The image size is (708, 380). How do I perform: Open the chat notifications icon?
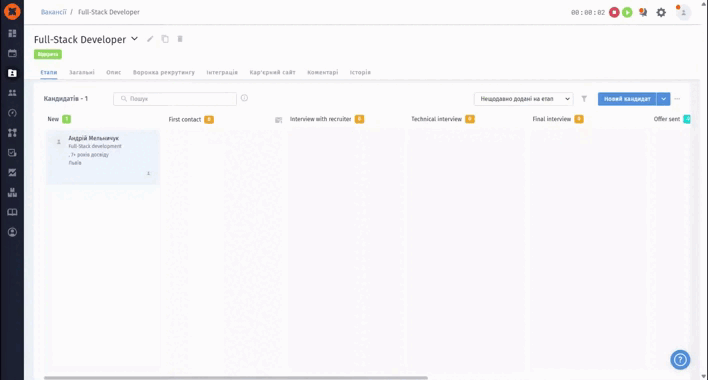tap(643, 13)
